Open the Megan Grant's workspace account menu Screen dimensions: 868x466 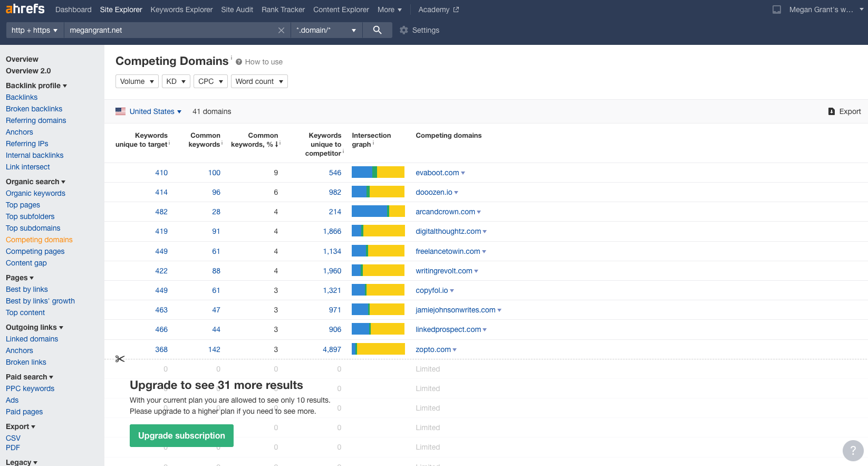pyautogui.click(x=826, y=9)
